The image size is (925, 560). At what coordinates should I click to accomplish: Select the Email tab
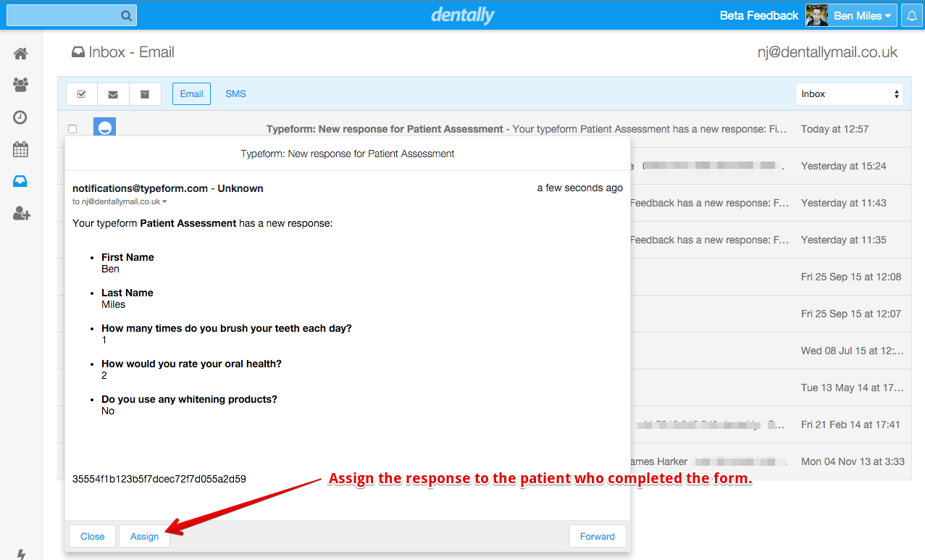[191, 94]
